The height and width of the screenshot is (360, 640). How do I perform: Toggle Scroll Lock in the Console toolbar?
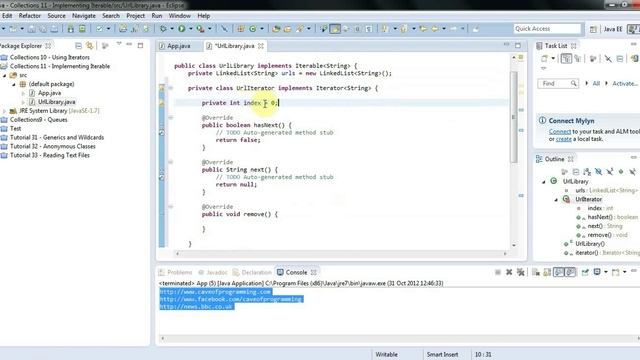click(x=547, y=272)
